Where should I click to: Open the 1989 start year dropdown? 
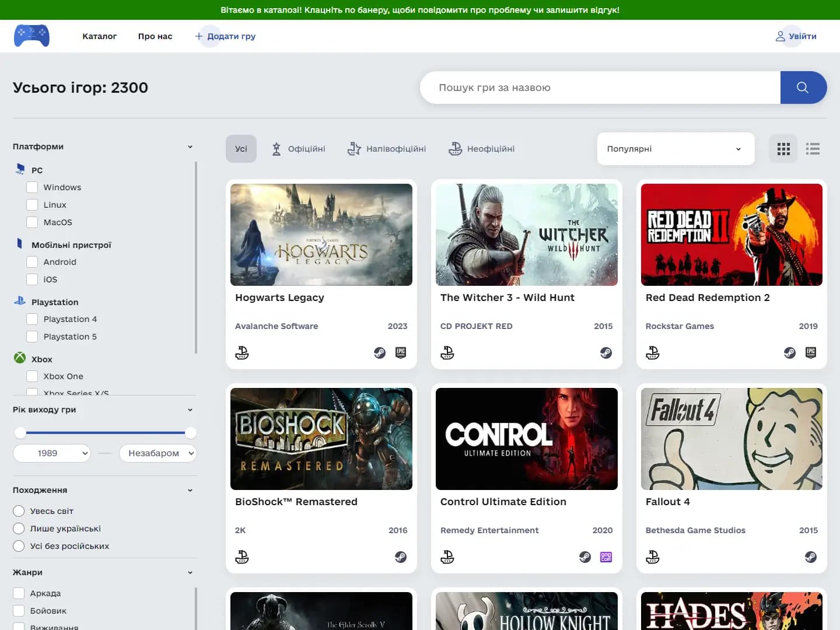coord(52,453)
